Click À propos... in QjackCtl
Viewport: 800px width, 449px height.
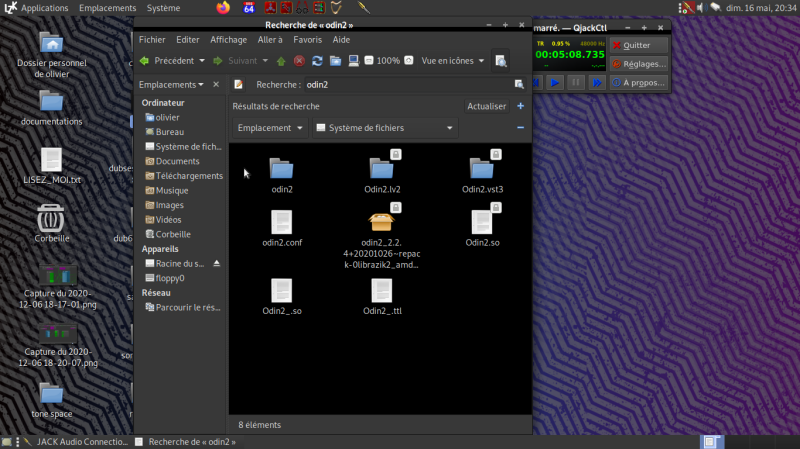coord(638,83)
